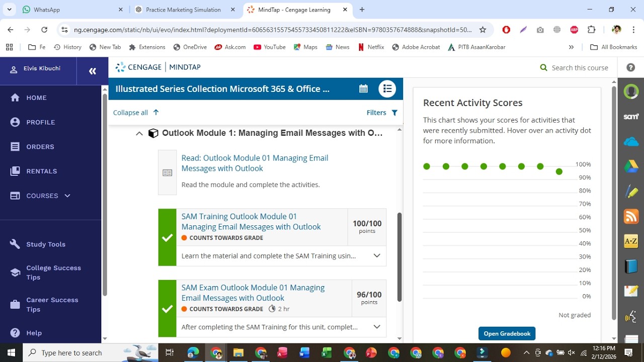Click the Cengage MindTap logo
This screenshot has width=644, height=362.
[158, 67]
